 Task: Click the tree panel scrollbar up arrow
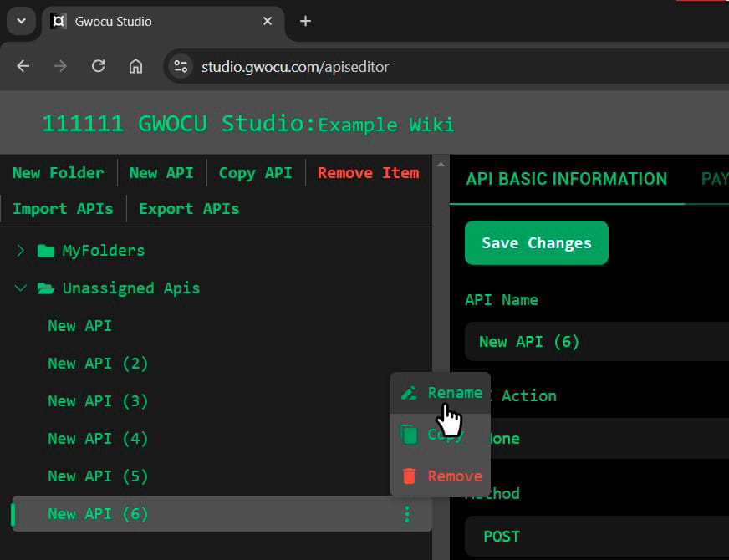pyautogui.click(x=441, y=164)
